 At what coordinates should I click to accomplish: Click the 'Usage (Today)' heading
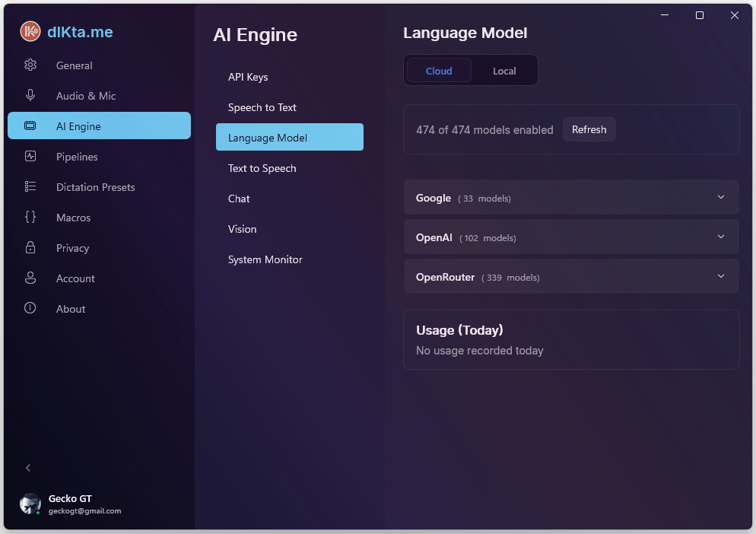pos(459,330)
